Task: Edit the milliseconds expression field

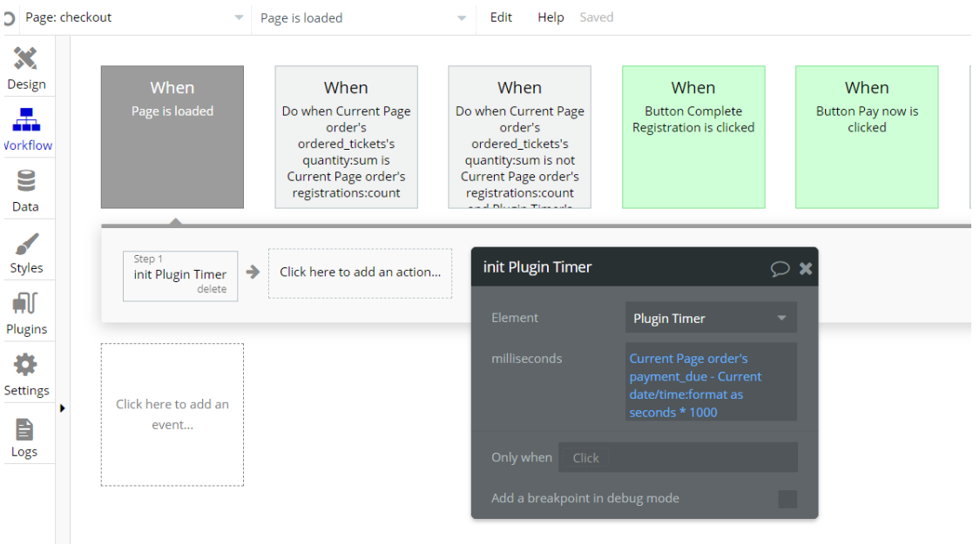Action: pos(710,385)
